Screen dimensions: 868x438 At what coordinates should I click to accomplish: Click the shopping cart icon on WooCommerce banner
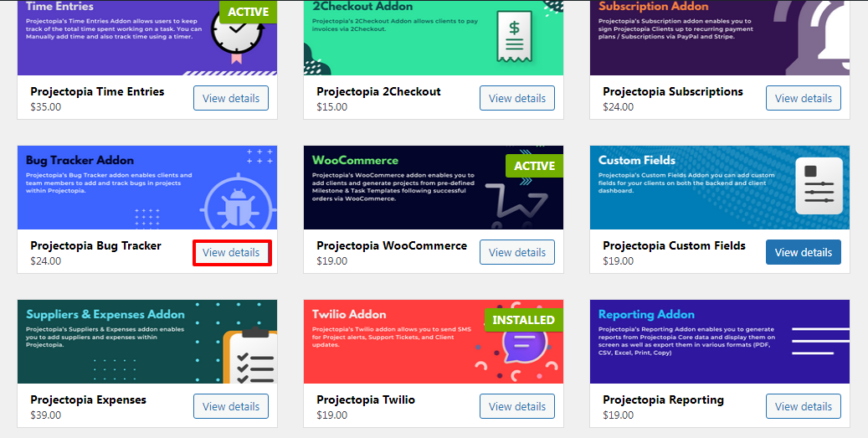tap(516, 204)
